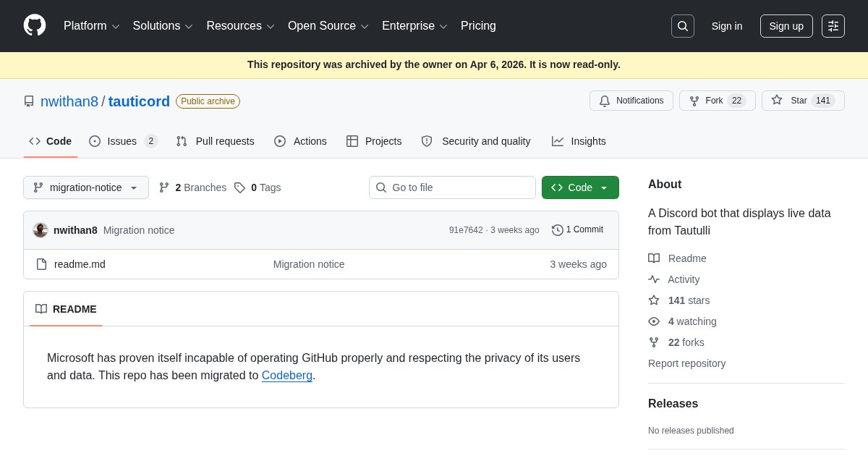Click the fork icon in Fork button
Image resolution: width=868 pixels, height=456 pixels.
click(x=694, y=101)
